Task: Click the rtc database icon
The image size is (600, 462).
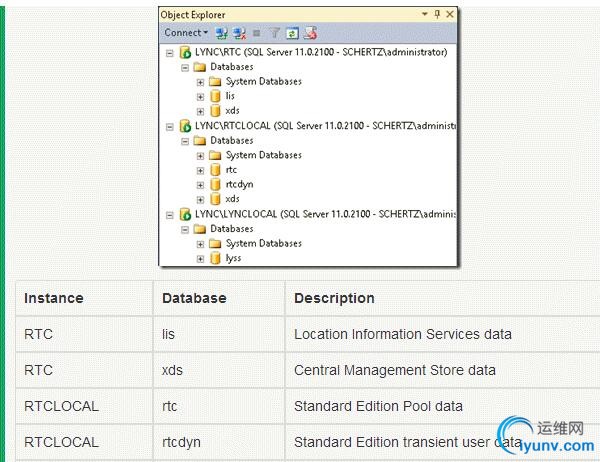Action: pos(215,170)
